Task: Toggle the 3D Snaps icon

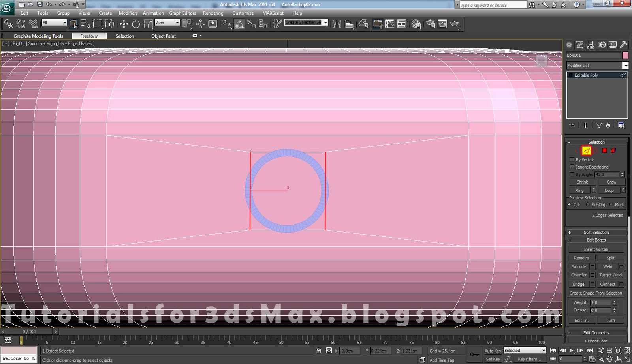Action: (x=227, y=24)
